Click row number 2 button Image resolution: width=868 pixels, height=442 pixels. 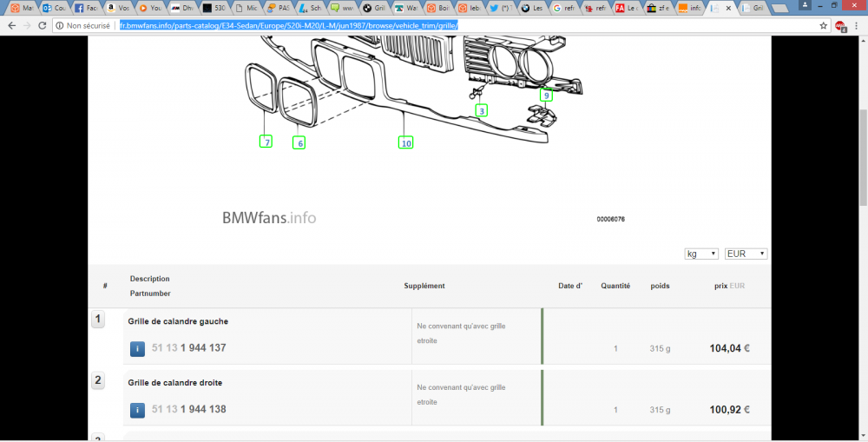97,380
